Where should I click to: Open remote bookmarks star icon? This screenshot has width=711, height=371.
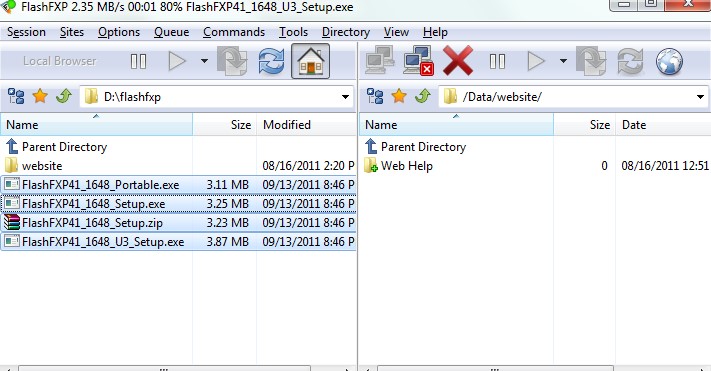[x=399, y=96]
